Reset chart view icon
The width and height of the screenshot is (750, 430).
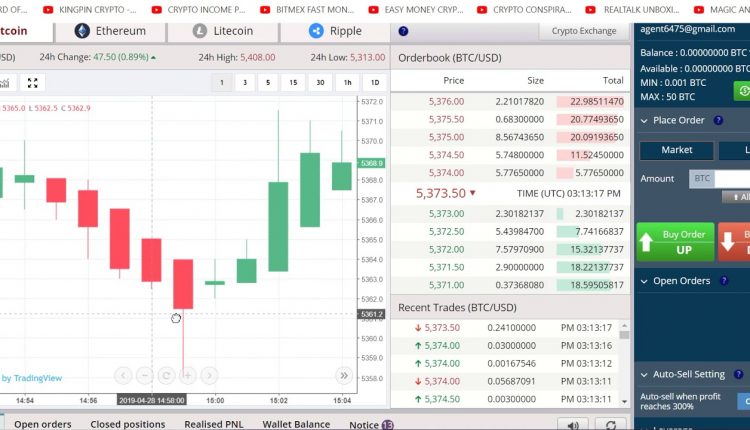166,375
